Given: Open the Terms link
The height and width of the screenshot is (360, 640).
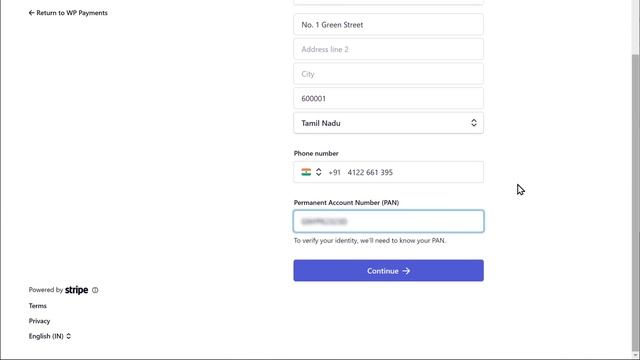Looking at the screenshot, I should pos(38,306).
